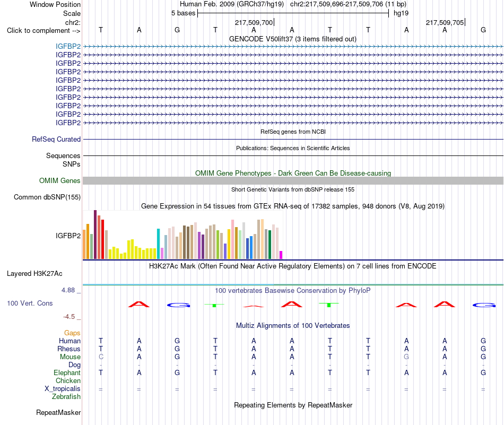Click the 217,509,700 position marker
Screen dimensions: 504x425
click(x=254, y=22)
